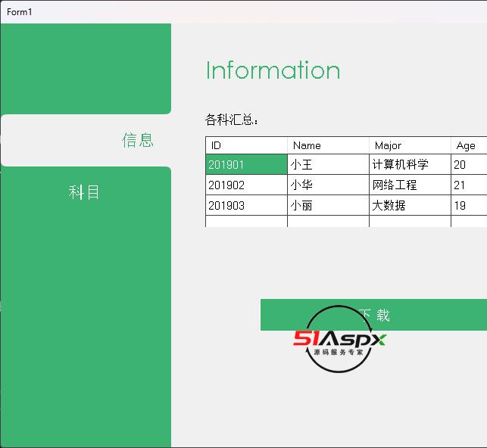Switch to the 科目 sidebar tab
This screenshot has width=487, height=448.
point(86,192)
